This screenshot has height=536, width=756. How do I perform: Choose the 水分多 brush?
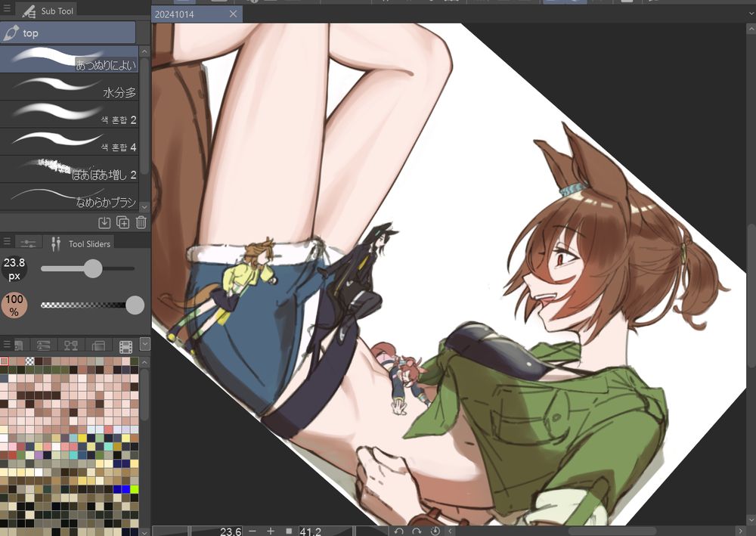(x=69, y=87)
